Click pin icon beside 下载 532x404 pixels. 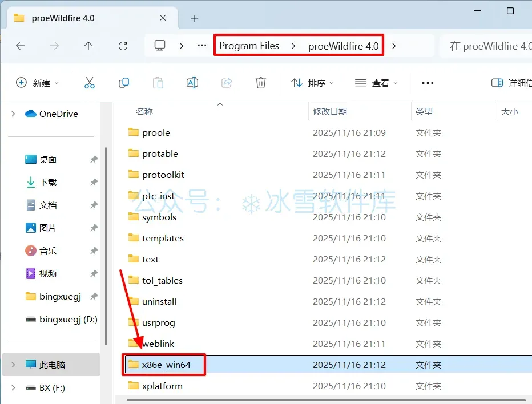[94, 182]
